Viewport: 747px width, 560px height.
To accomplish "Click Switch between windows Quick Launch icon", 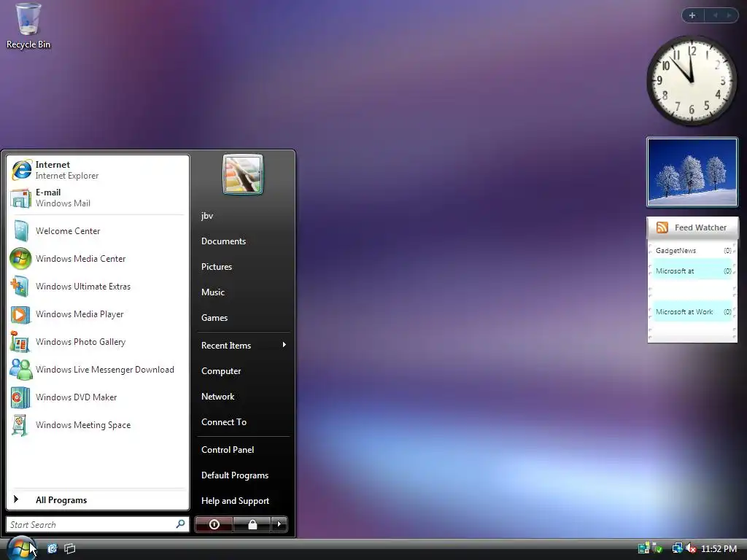I will pos(69,548).
